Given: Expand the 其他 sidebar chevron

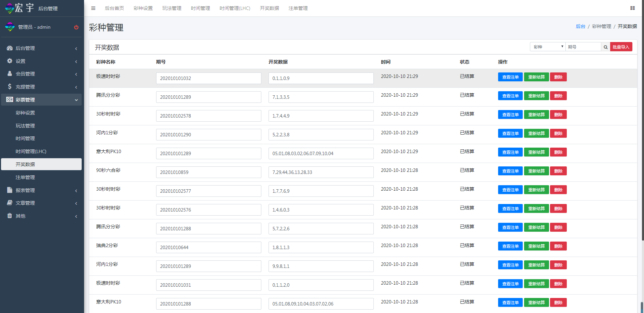Looking at the screenshot, I should point(76,216).
